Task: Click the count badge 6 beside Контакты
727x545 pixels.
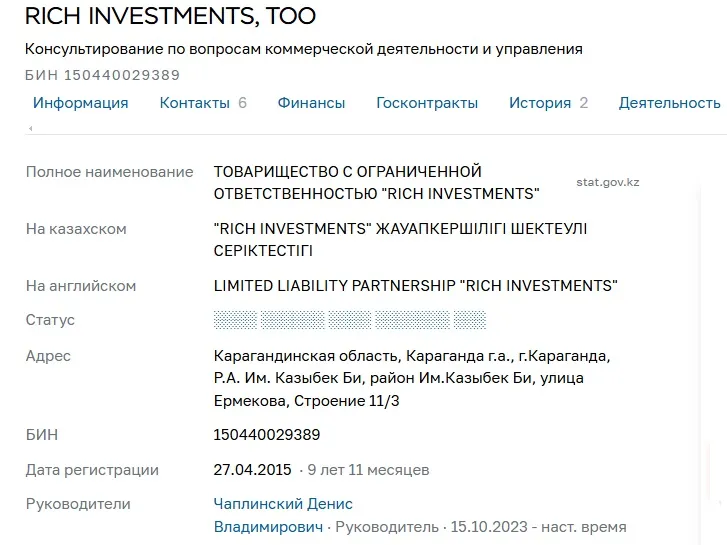Action: [x=242, y=103]
